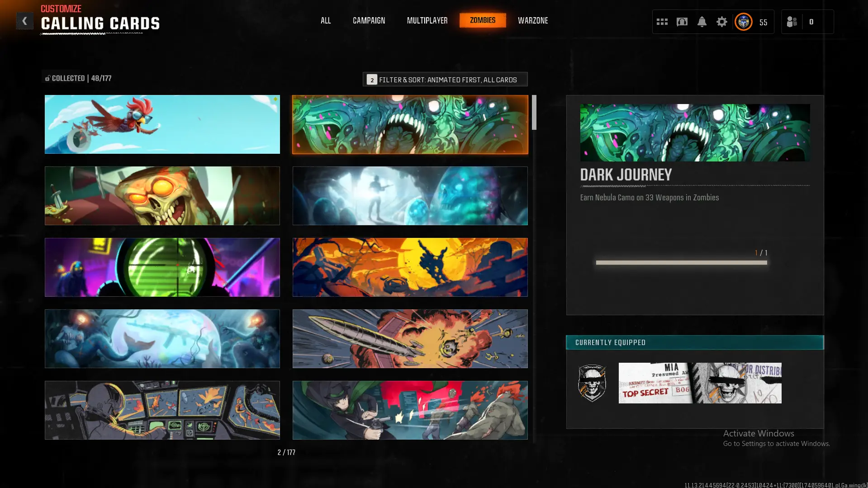Viewport: 868px width, 488px height.
Task: Click the Top Secret equipped calling card
Action: [x=699, y=383]
